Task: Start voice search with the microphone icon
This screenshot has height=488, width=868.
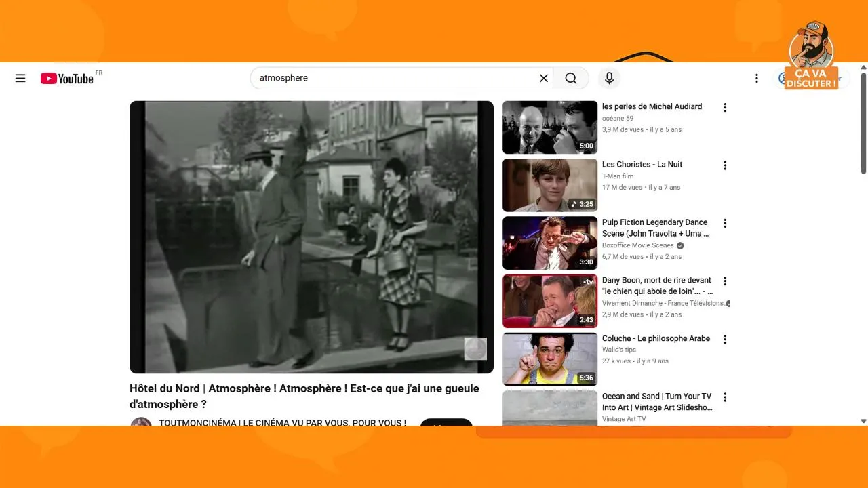Action: [x=609, y=78]
